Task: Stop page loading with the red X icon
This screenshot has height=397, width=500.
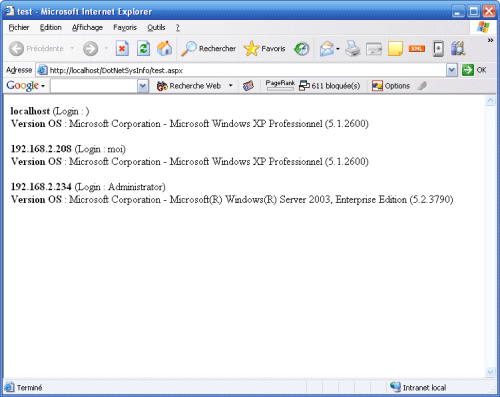Action: (122, 49)
